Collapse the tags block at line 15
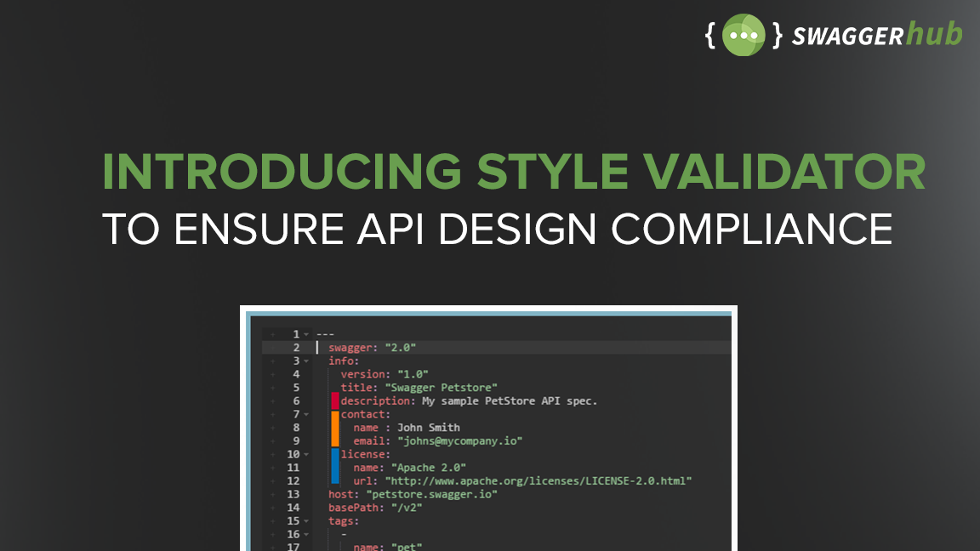980x551 pixels. point(305,521)
